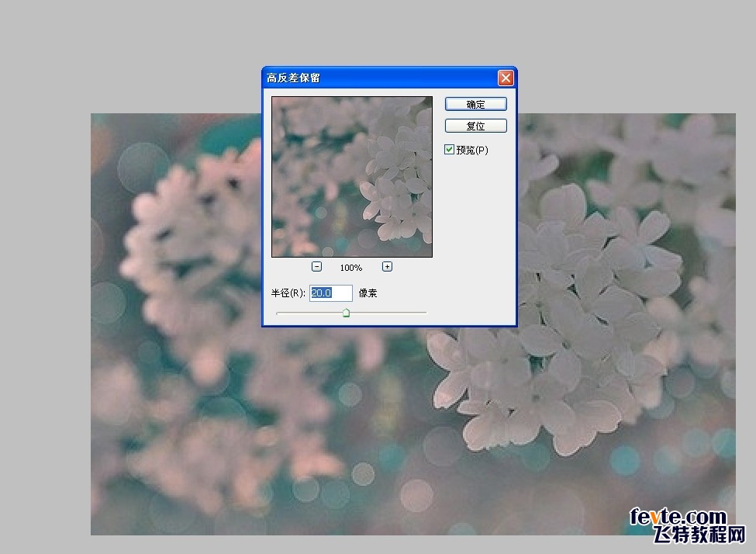
Task: Click the 半径(R) label text
Action: [x=288, y=293]
